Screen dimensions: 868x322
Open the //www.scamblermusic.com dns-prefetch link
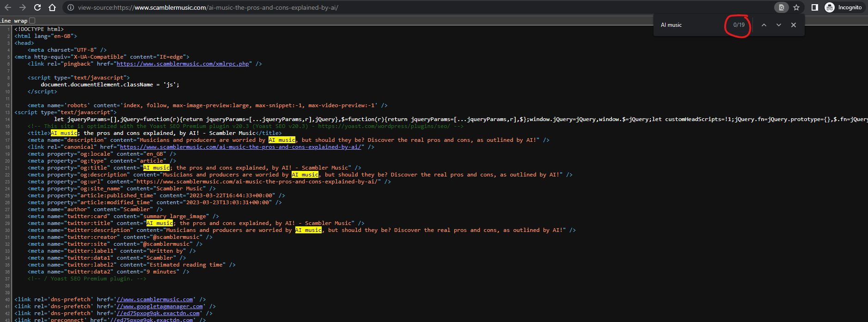[x=155, y=299]
